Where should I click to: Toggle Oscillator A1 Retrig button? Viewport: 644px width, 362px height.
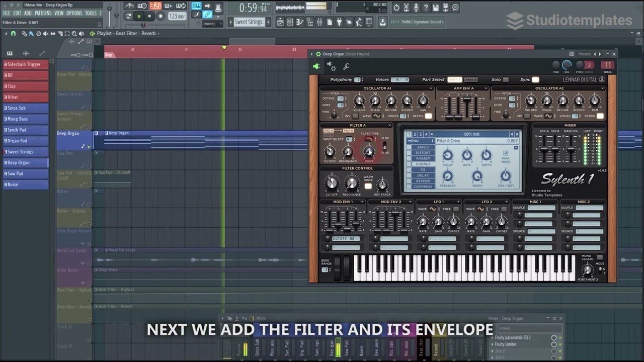[428, 116]
